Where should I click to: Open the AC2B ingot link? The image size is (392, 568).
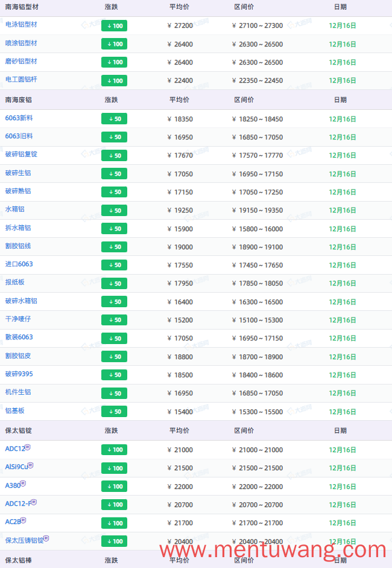[x=13, y=522]
